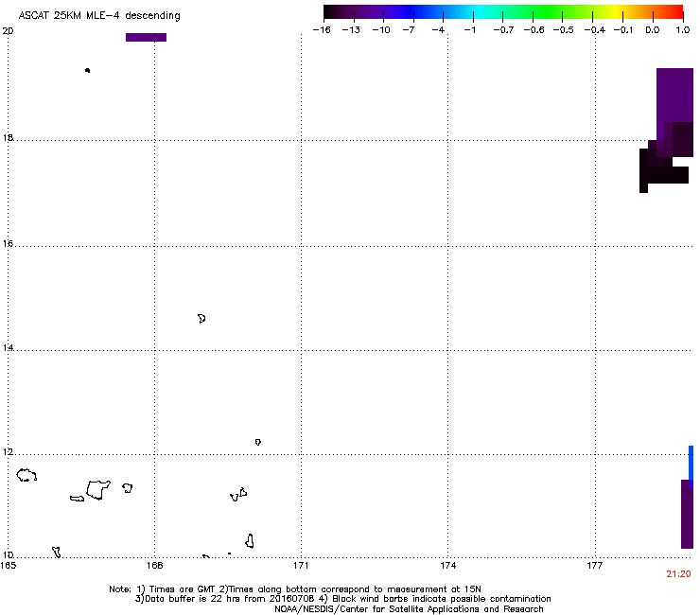Click the NOAA/NESDIS credit line
Viewport: 700px width, 615px height.
point(409,609)
